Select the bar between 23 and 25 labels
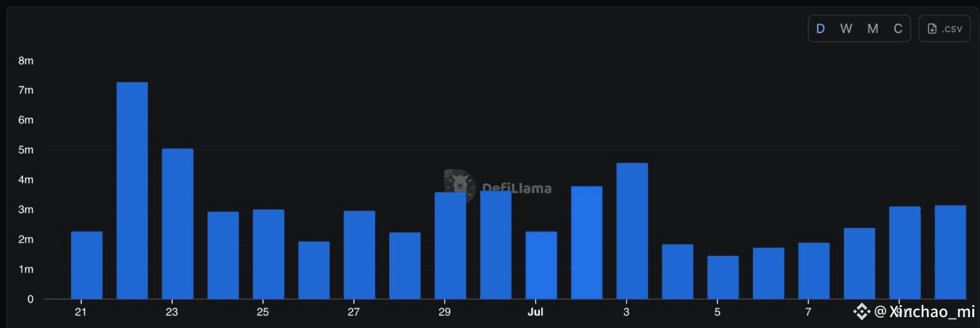The width and height of the screenshot is (980, 328). coord(223,255)
